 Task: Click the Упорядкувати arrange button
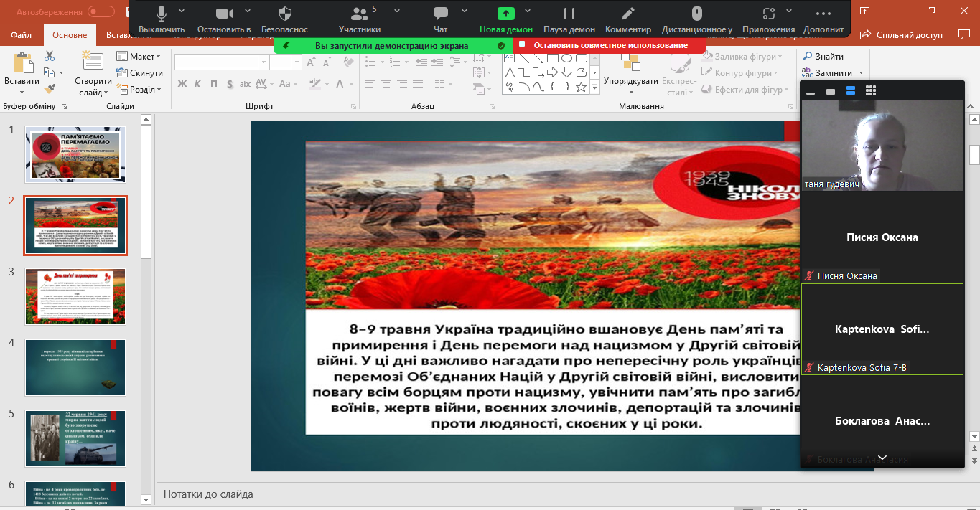click(631, 73)
